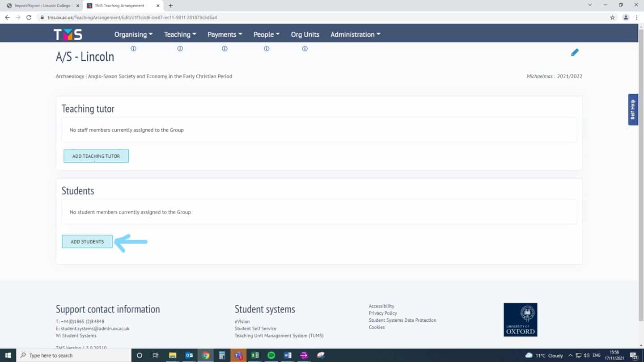Open the Student Self Service link
644x362 pixels.
[255, 328]
